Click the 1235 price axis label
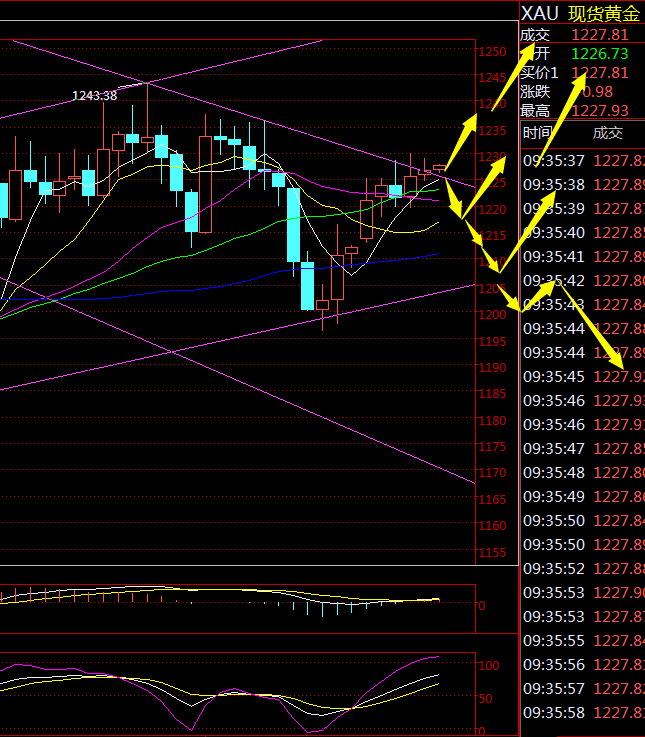The image size is (645, 737). click(492, 130)
